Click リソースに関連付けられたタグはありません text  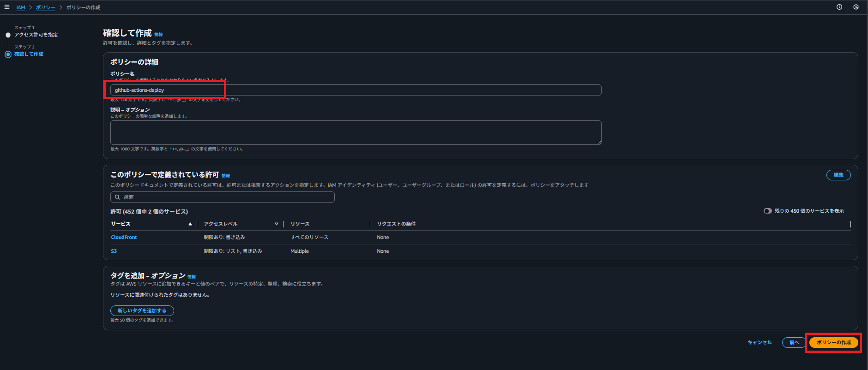[160, 295]
